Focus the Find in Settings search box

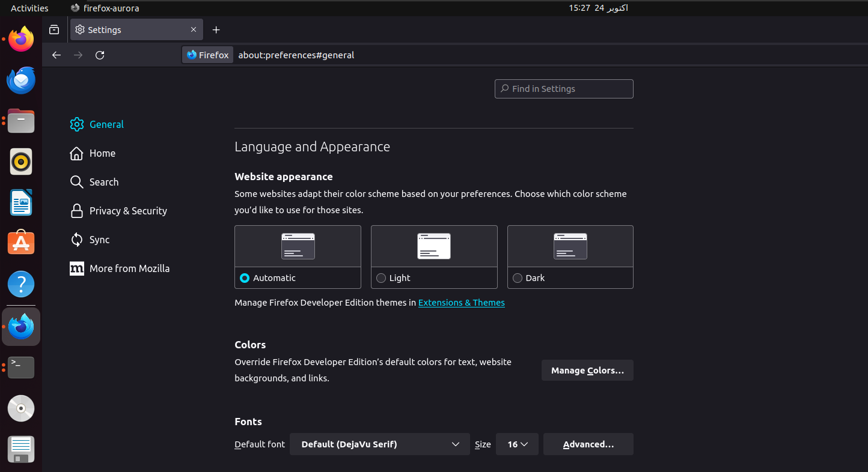tap(564, 89)
